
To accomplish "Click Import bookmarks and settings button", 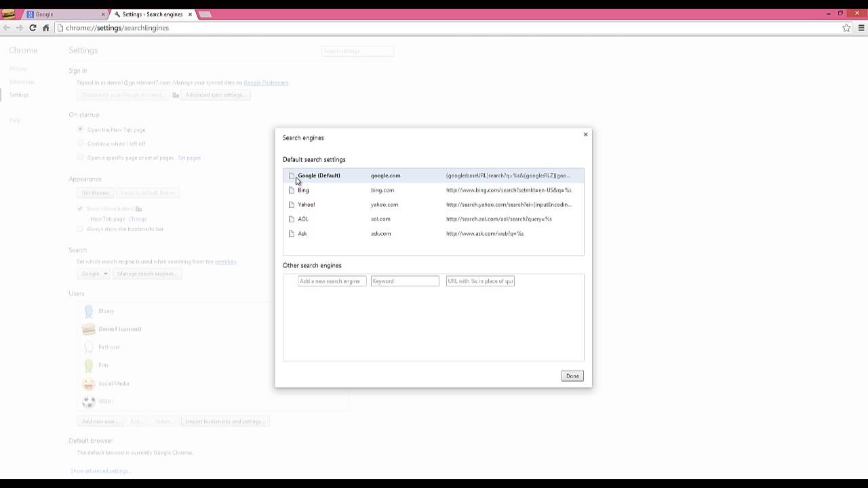I will click(224, 422).
